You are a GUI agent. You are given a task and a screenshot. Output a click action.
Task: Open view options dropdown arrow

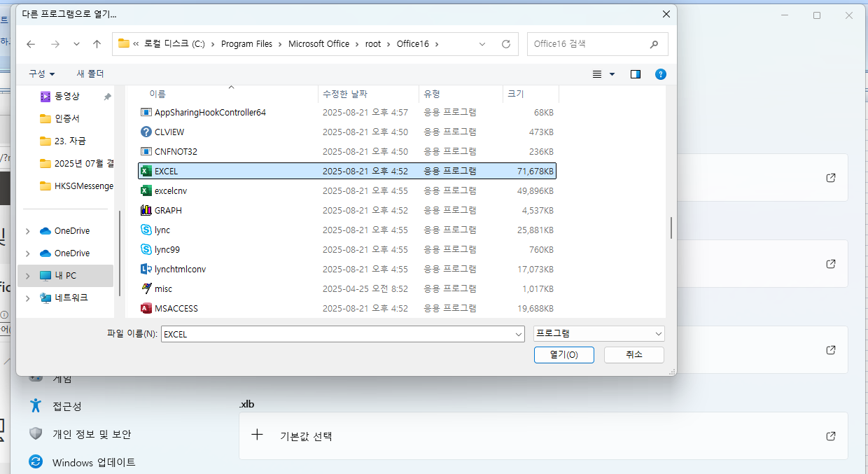tap(612, 74)
